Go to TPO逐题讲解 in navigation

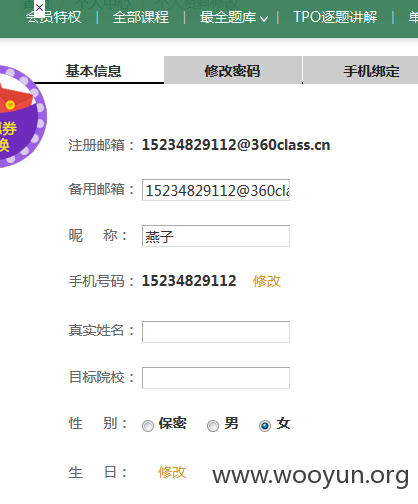point(335,17)
